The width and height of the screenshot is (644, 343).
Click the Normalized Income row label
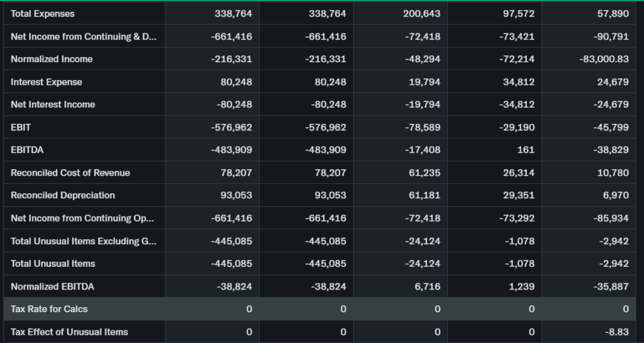point(52,59)
